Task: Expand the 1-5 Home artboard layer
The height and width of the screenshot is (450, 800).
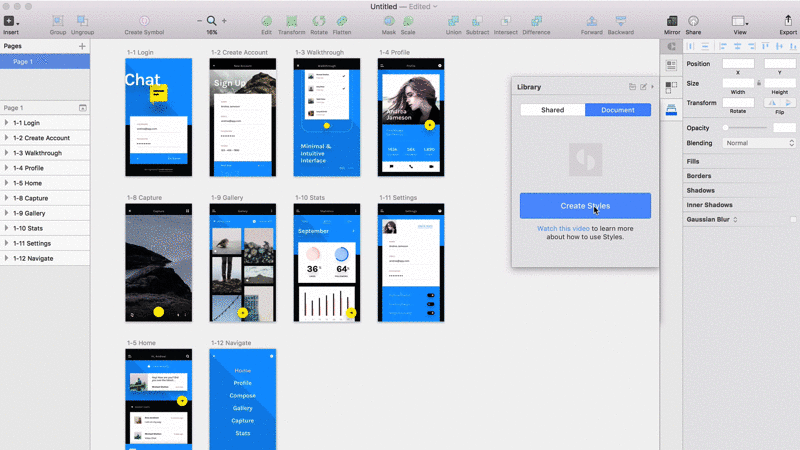Action: (7, 183)
